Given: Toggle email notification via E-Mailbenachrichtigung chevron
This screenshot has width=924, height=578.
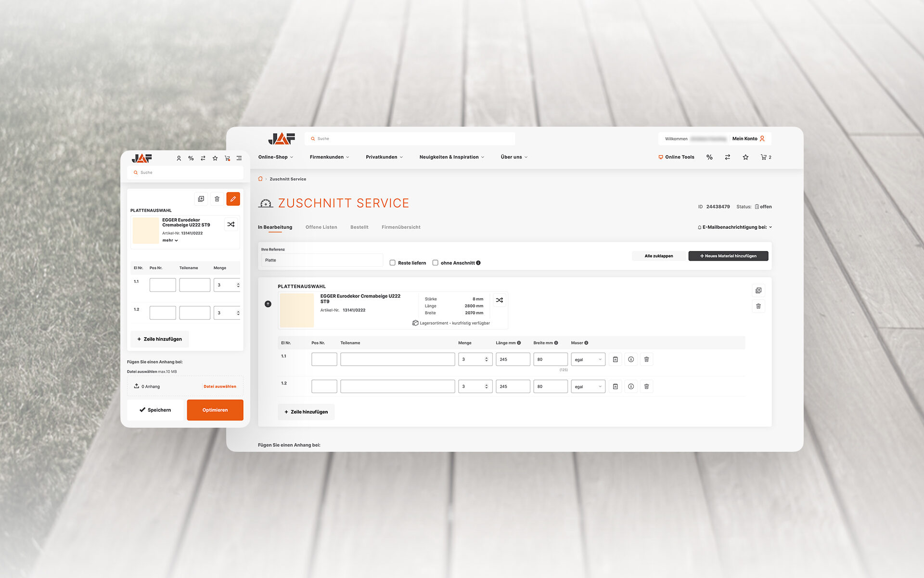Looking at the screenshot, I should point(771,227).
